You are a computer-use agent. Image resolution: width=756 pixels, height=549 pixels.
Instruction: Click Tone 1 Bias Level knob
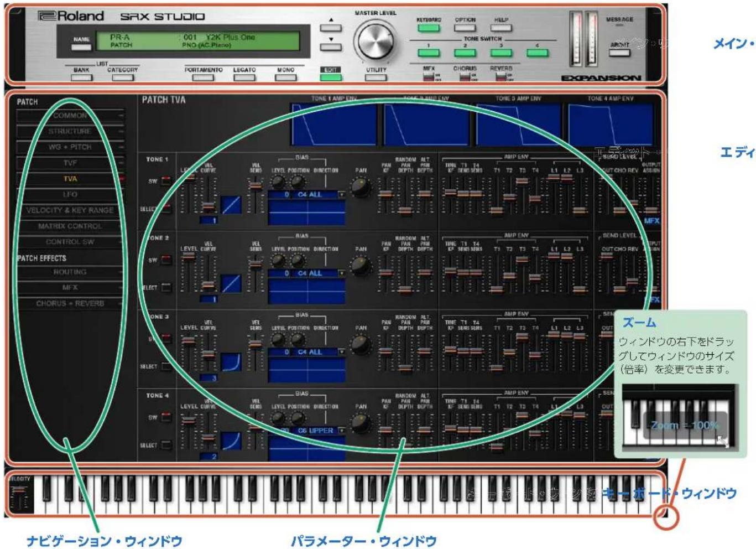click(278, 182)
